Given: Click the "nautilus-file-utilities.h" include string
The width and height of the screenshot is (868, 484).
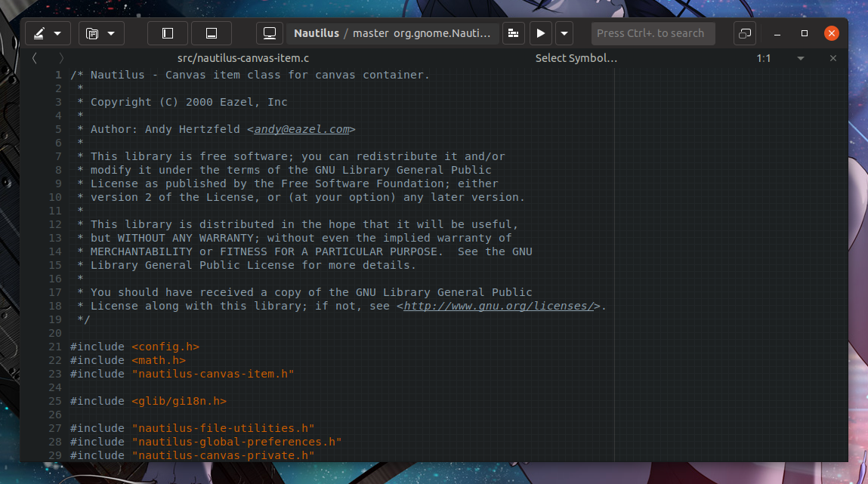Looking at the screenshot, I should coord(223,428).
